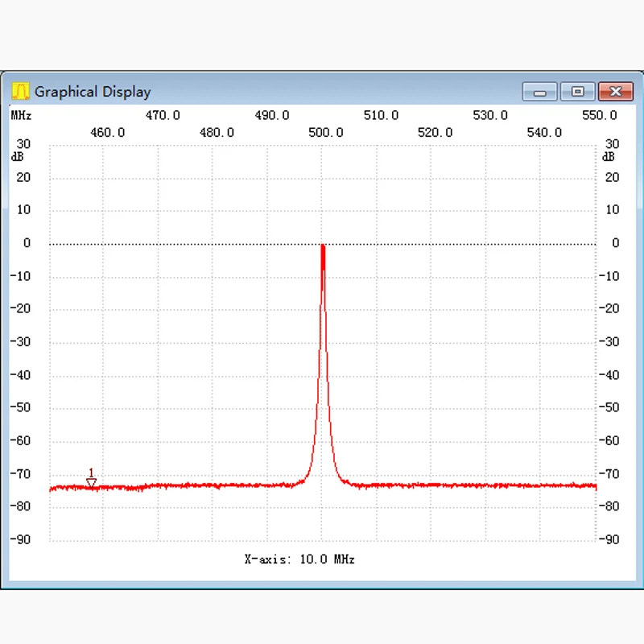Click the 550.0 frequency label
Image resolution: width=644 pixels, height=644 pixels.
[599, 115]
